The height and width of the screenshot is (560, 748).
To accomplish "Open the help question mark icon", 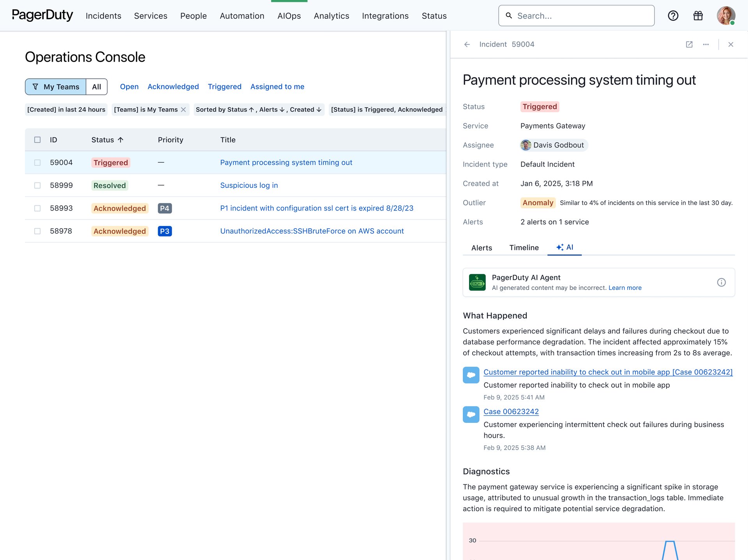I will pos(673,16).
